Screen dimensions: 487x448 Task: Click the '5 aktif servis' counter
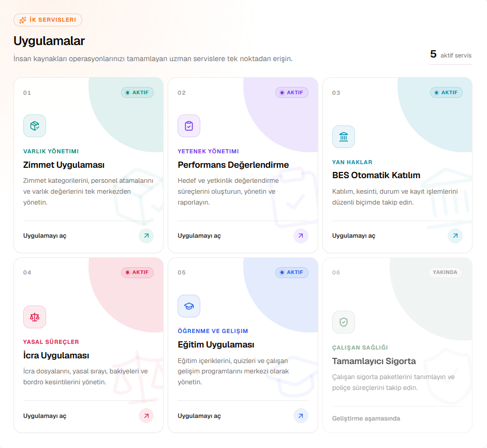(x=451, y=55)
